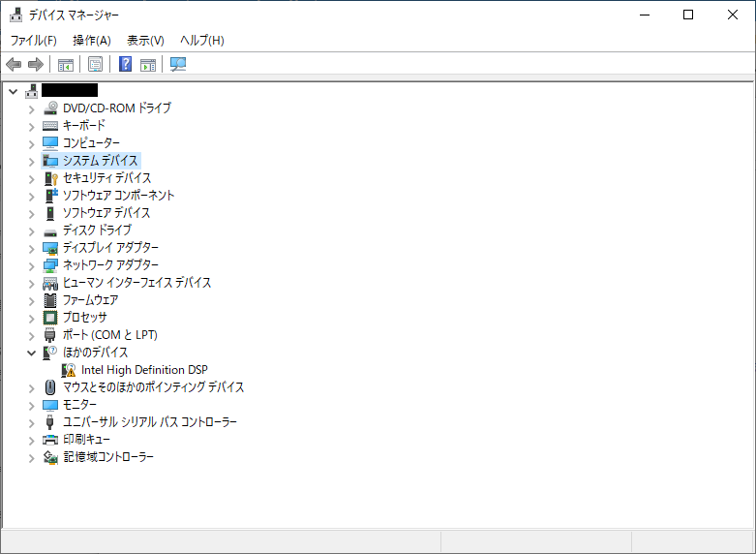Click the chip icon beside ファームウェア
This screenshot has width=756, height=554.
tap(50, 300)
